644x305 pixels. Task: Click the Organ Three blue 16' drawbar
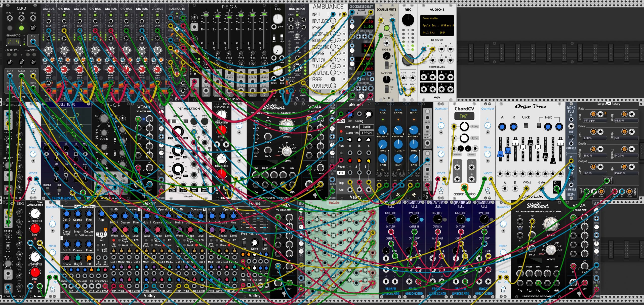500,155
